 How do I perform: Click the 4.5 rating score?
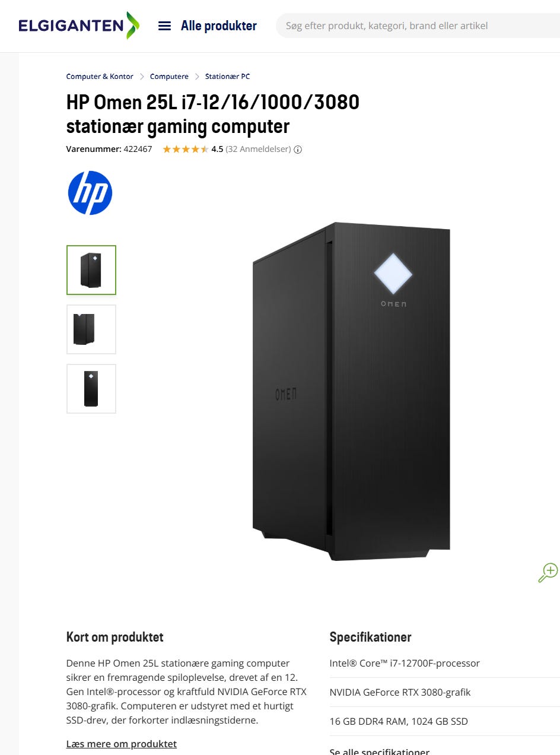[x=217, y=150]
